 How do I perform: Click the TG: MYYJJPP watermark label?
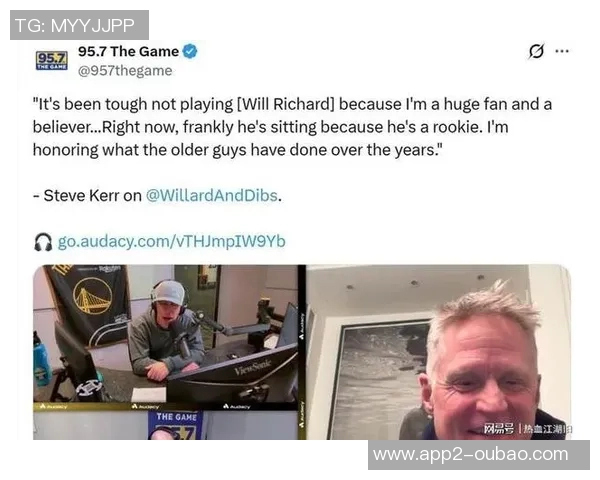79,25
